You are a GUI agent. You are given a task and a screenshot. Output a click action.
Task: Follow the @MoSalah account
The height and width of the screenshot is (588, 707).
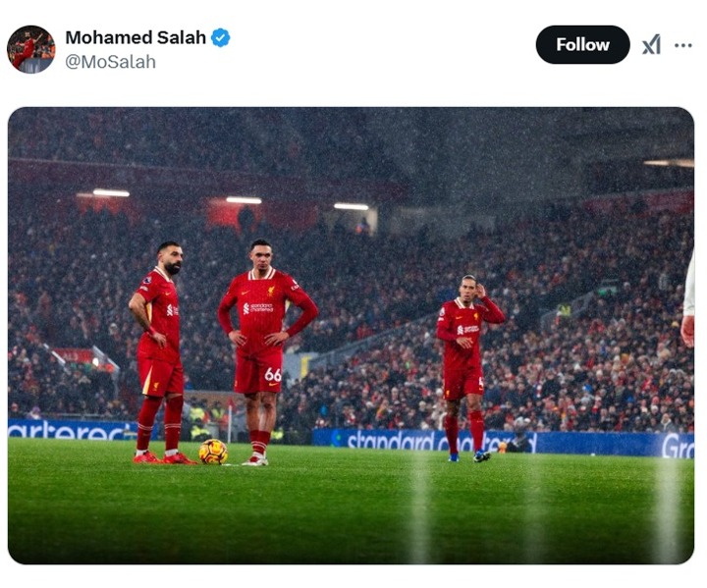(582, 44)
